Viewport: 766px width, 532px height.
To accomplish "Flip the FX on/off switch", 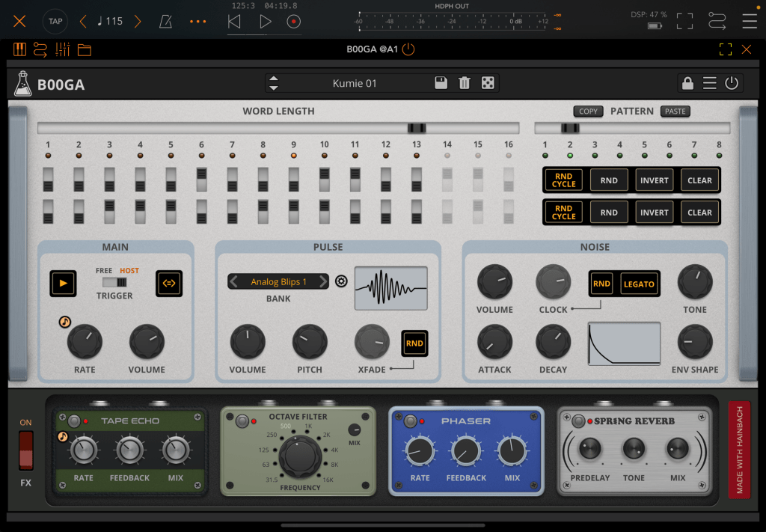I will 26,450.
